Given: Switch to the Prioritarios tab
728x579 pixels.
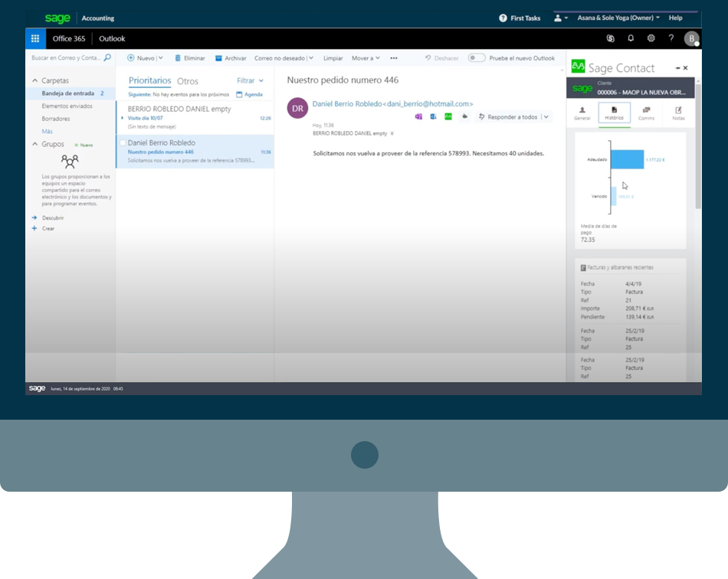Looking at the screenshot, I should point(149,80).
